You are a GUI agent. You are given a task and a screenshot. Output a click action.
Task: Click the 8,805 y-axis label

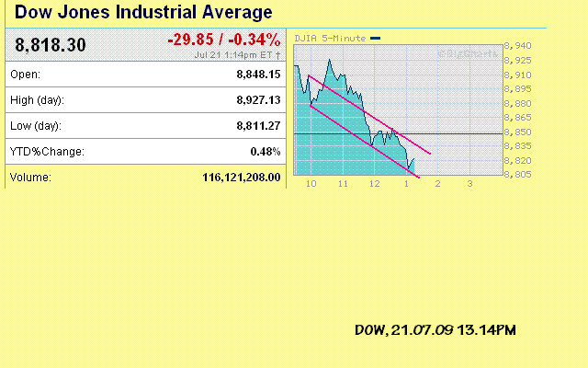point(518,175)
